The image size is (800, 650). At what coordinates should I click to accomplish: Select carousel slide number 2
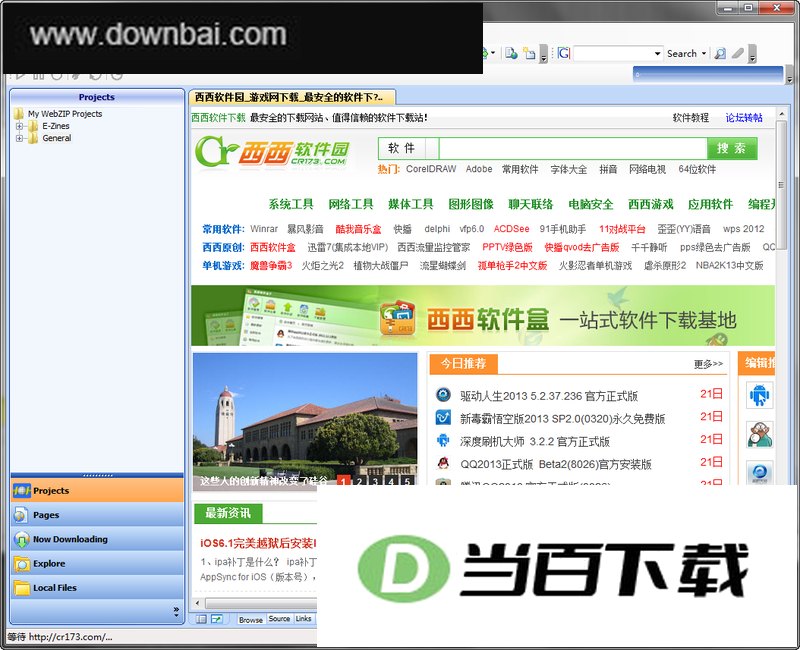(360, 481)
